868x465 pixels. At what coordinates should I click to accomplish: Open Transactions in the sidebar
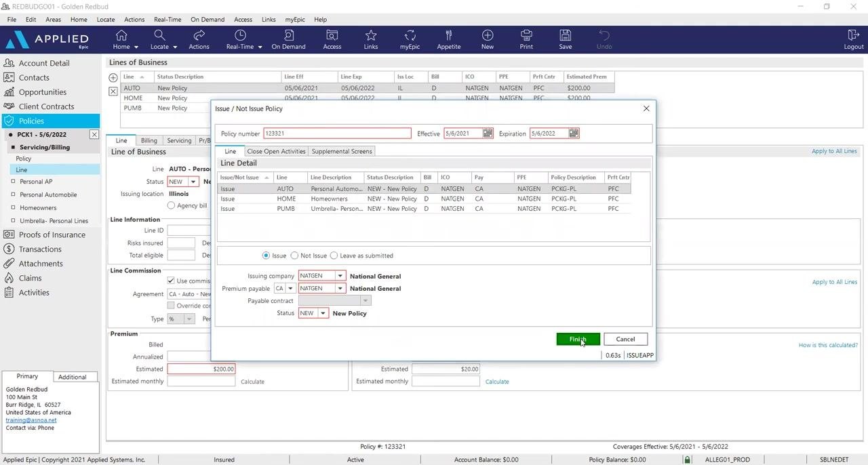click(x=40, y=249)
